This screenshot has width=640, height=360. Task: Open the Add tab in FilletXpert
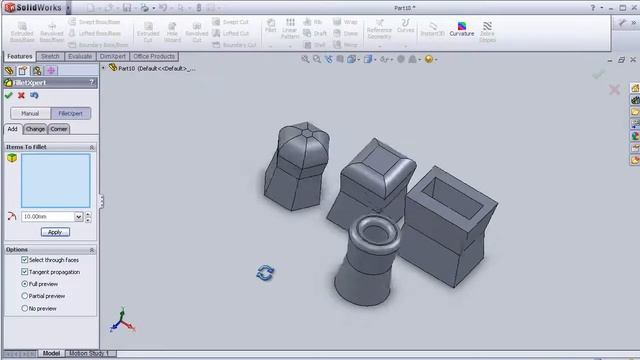point(13,129)
